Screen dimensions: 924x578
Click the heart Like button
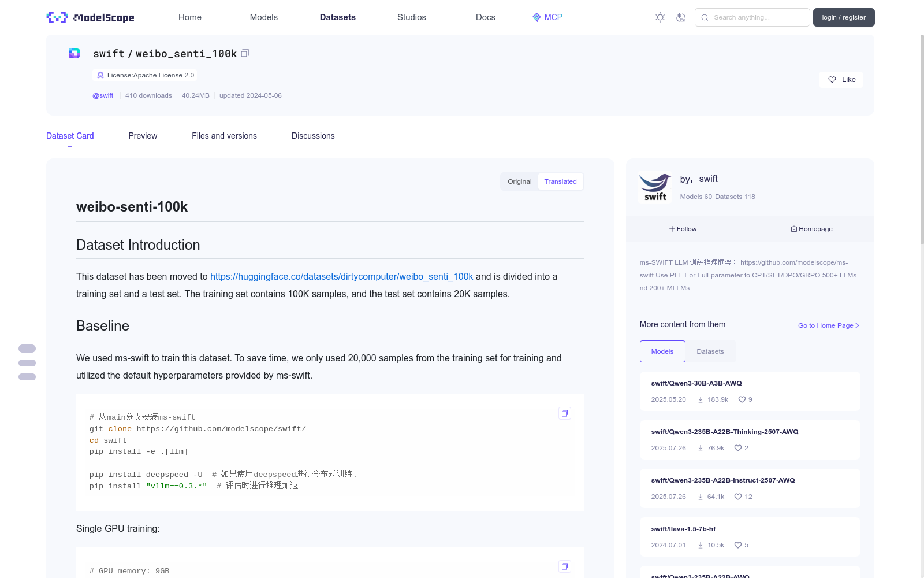pos(841,80)
